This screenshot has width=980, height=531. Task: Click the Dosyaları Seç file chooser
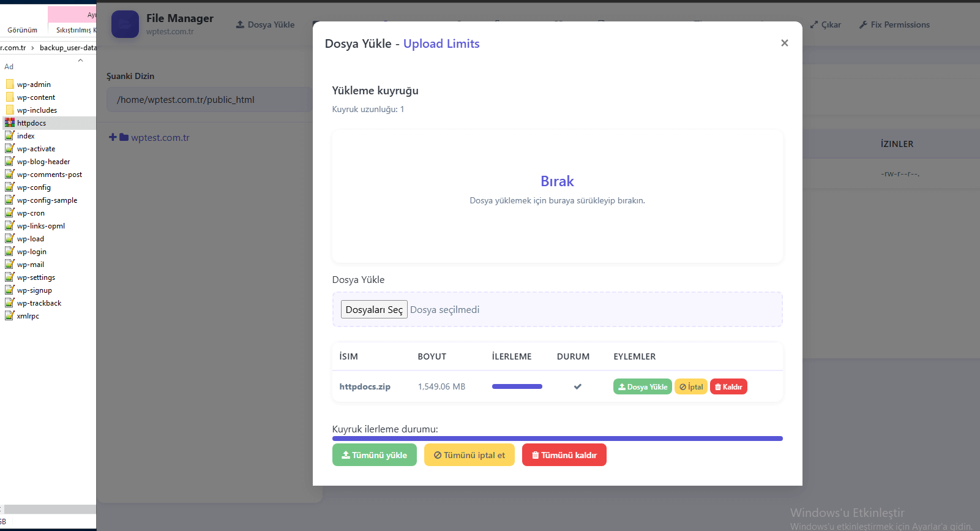coord(374,309)
